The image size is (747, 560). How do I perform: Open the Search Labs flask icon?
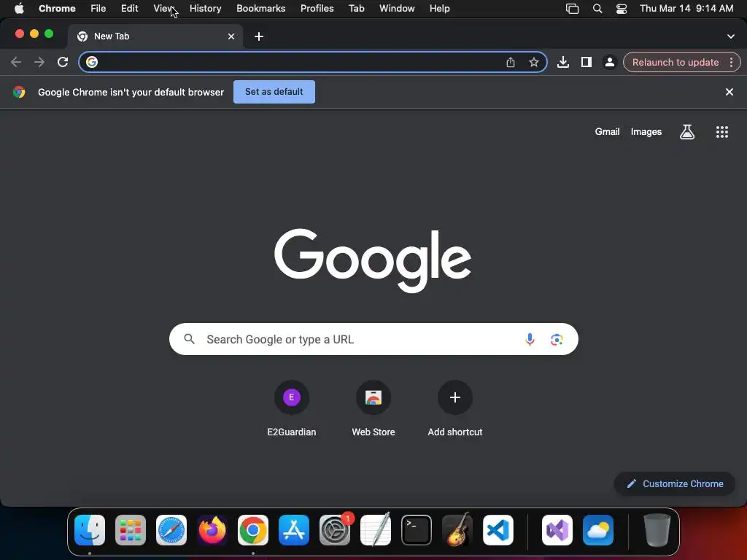(686, 132)
